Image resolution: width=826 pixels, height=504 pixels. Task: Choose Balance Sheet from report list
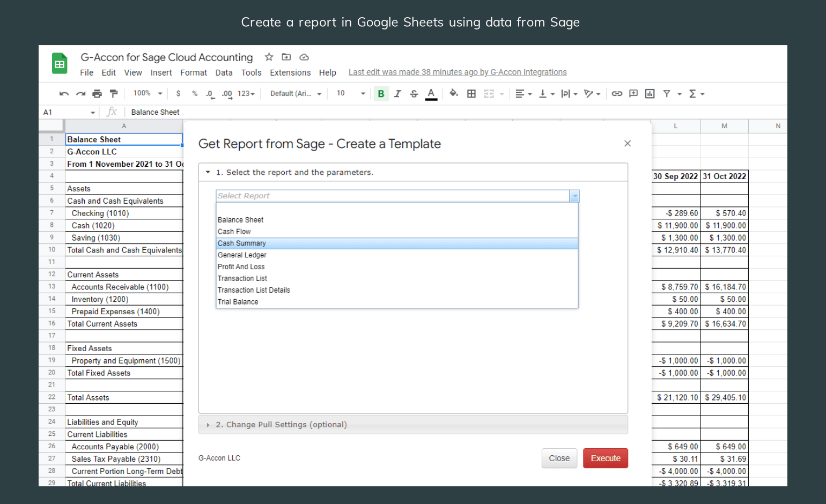tap(397, 220)
